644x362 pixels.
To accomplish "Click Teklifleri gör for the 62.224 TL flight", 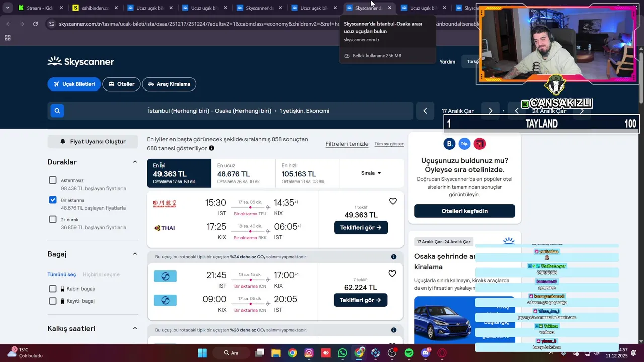I will click(x=360, y=300).
